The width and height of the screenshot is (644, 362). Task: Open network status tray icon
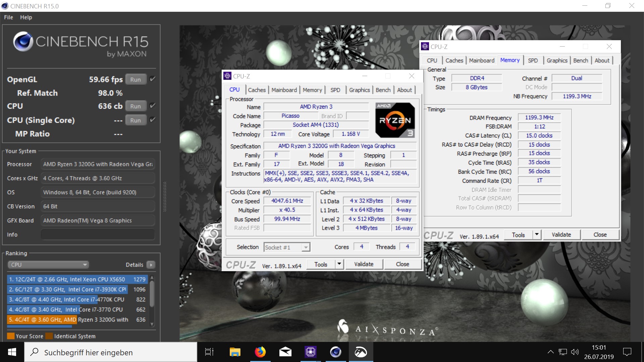(x=563, y=352)
